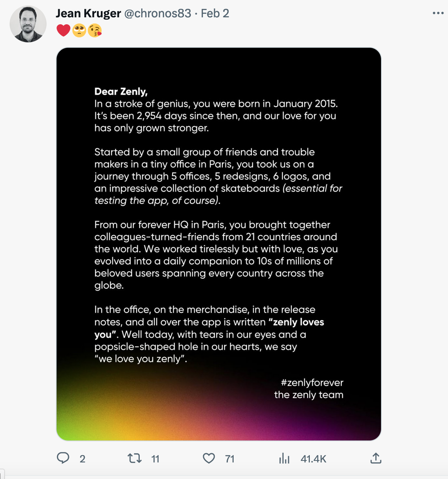This screenshot has width=448, height=479.
Task: Open the @chronos83 handle link
Action: click(157, 13)
